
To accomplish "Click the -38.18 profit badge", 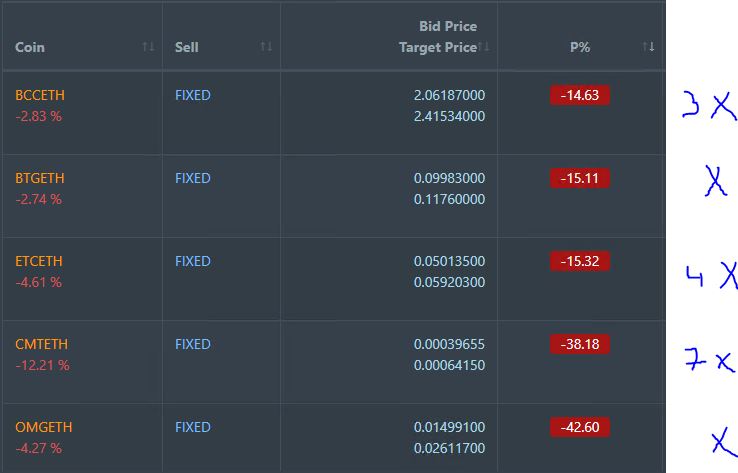I will point(580,344).
